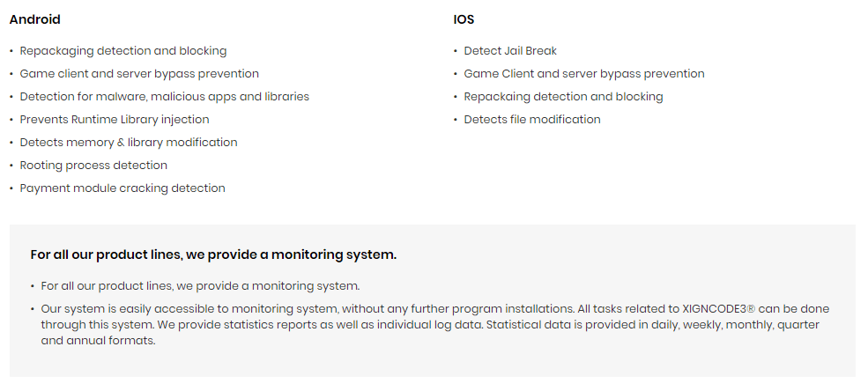Click bold monitoring system heading in gray box
This screenshot has height=391, width=868.
(213, 255)
